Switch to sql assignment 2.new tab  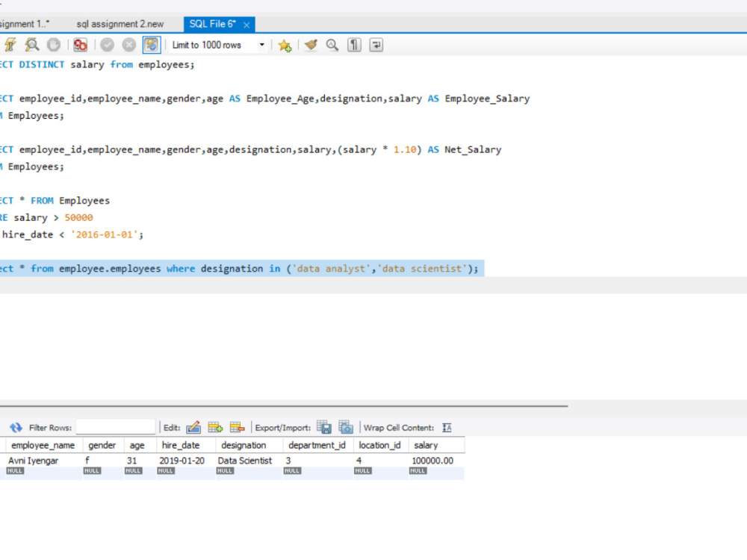(120, 25)
